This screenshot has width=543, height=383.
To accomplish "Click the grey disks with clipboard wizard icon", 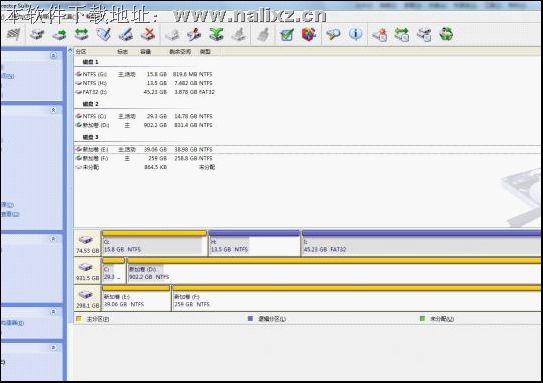I will 424,34.
